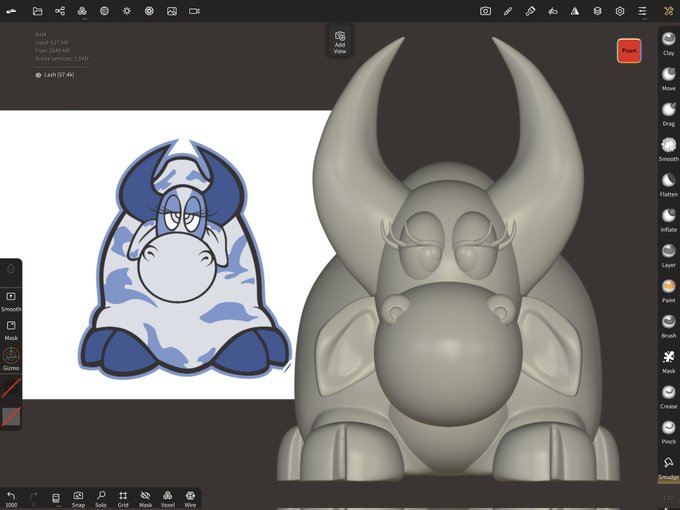Select the Flatten tool
Viewport: 680px width, 510px height.
pyautogui.click(x=668, y=185)
